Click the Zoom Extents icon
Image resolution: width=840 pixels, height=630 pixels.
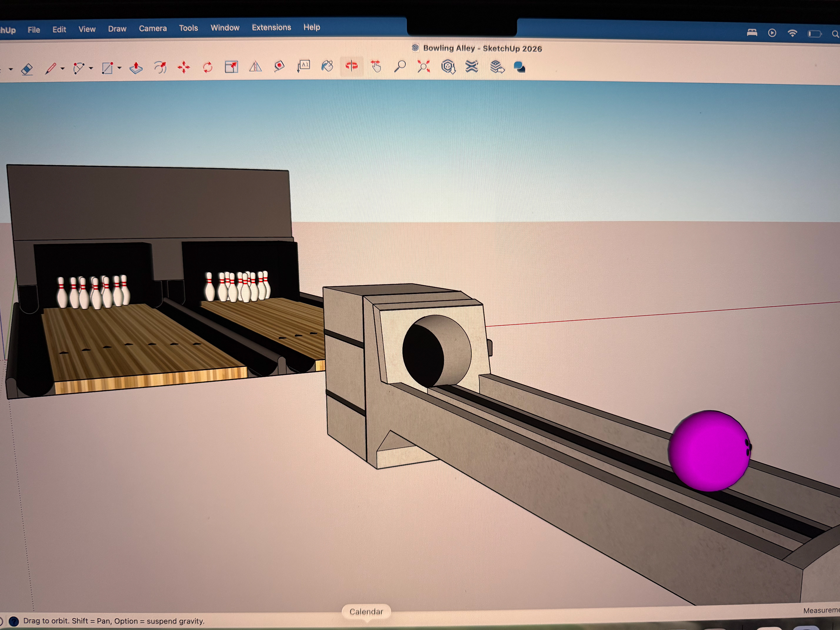(x=423, y=66)
